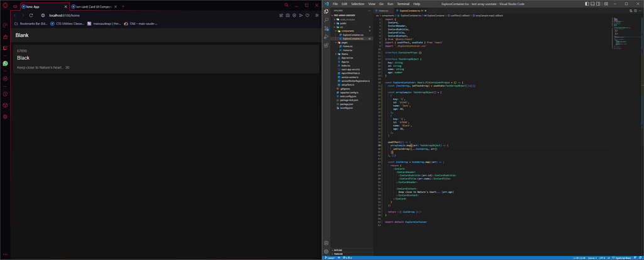The width and height of the screenshot is (644, 260).
Task: Toggle the panel layout button in title bar
Action: [593, 4]
